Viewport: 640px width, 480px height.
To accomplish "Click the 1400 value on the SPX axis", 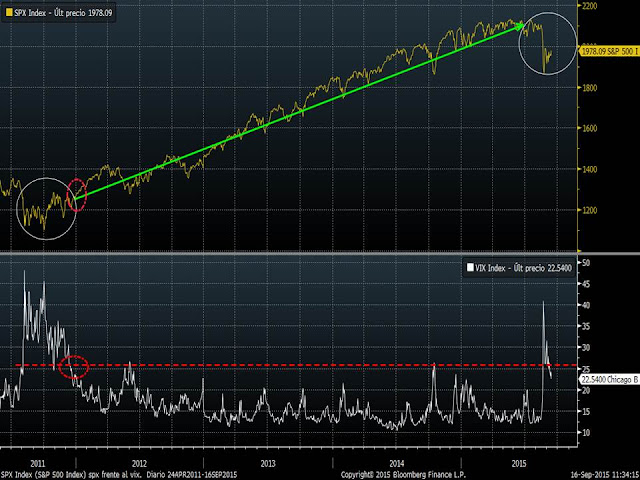I will click(589, 169).
